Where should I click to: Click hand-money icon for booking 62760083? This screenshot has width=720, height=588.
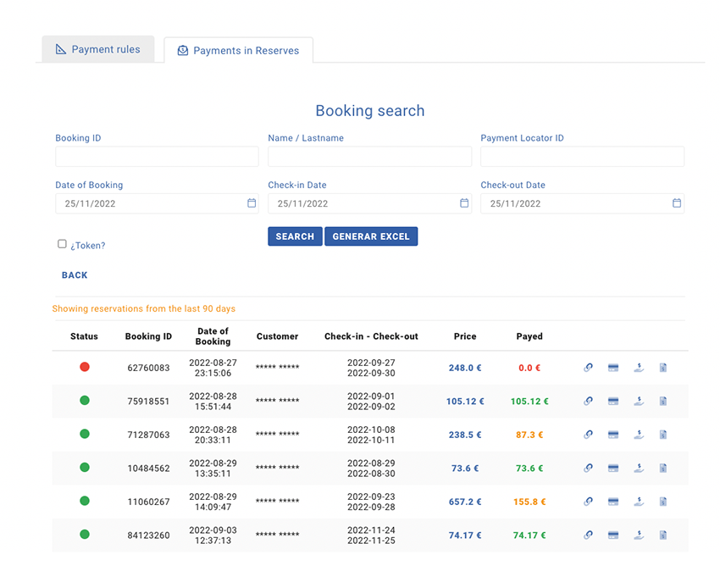pos(639,368)
